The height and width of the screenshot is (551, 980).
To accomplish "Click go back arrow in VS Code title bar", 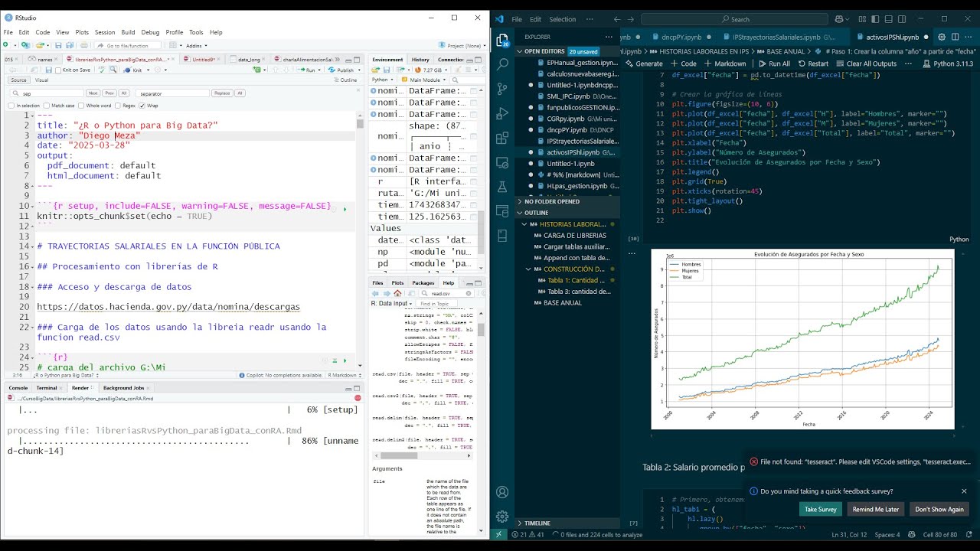I will 619,19.
